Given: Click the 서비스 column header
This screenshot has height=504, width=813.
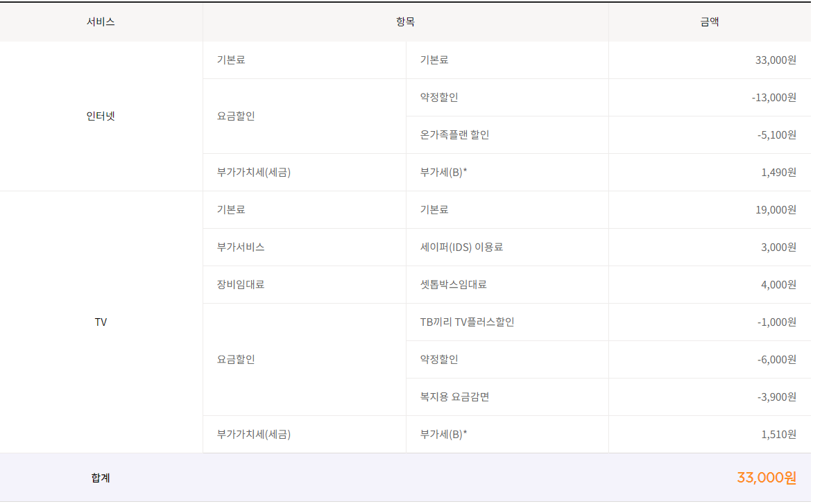Looking at the screenshot, I should click(x=101, y=22).
